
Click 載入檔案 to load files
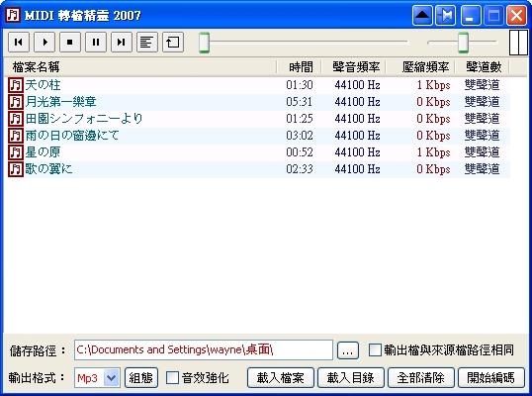281,377
